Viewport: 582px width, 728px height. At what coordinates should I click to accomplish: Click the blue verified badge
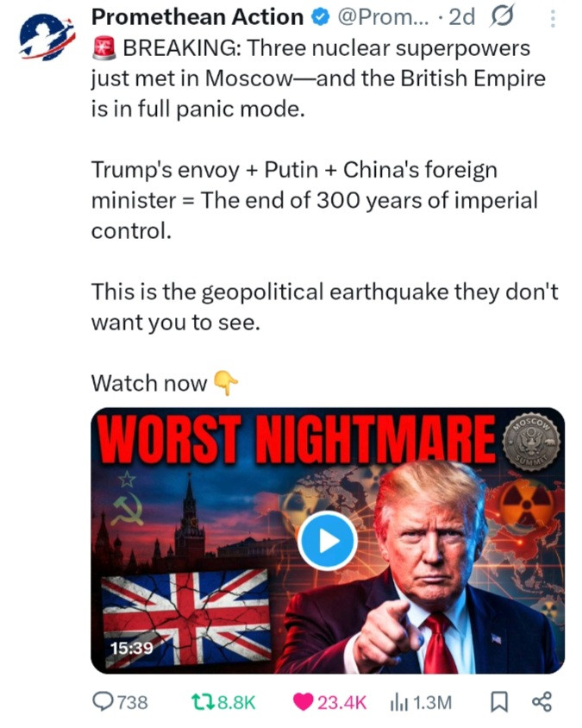click(x=320, y=17)
